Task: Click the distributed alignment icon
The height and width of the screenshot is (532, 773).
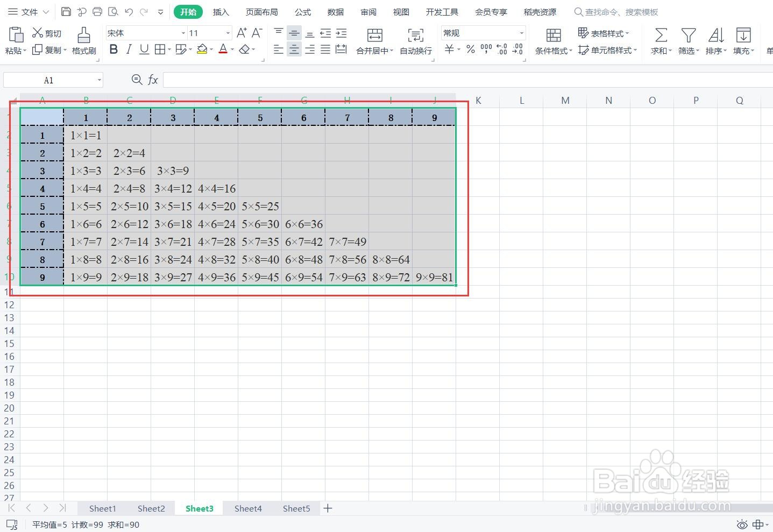Action: [x=341, y=49]
